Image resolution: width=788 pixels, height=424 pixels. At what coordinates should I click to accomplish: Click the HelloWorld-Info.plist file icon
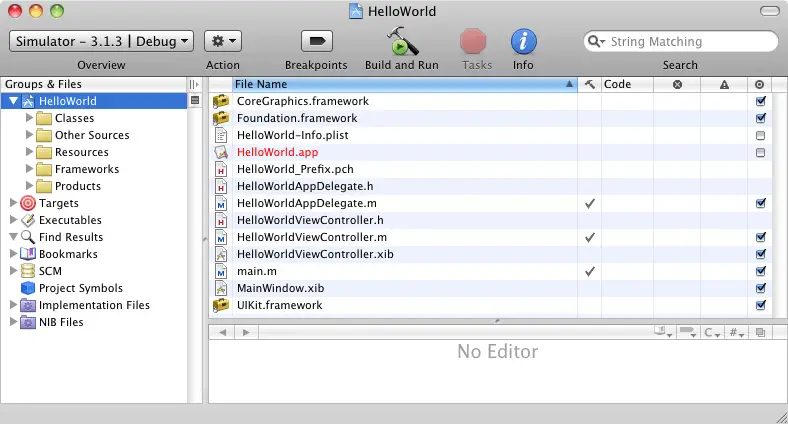coord(221,135)
